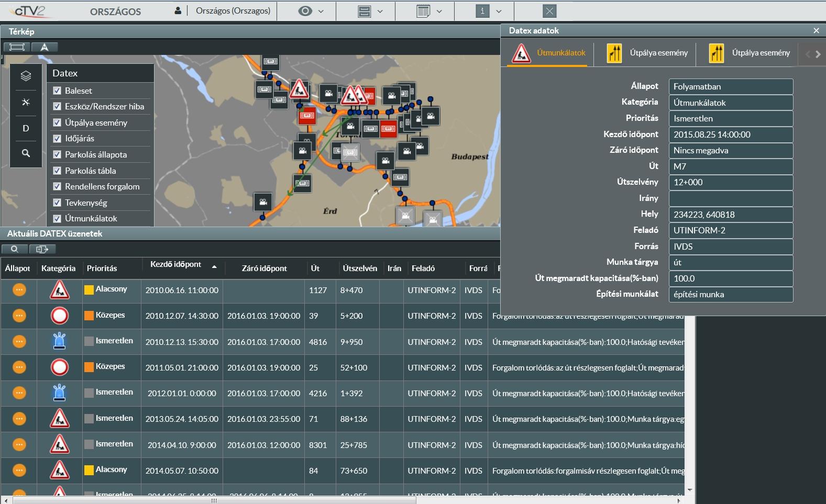Sort by Kategória column header
This screenshot has height=504, width=826.
59,268
